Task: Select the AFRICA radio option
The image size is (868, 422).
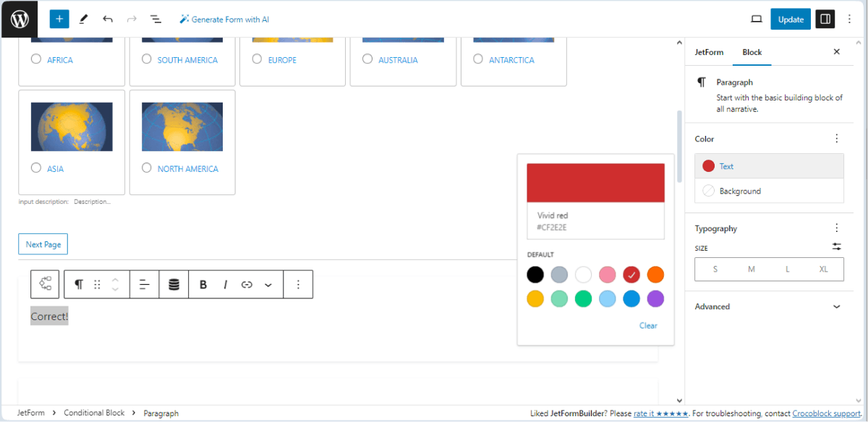Action: tap(36, 59)
